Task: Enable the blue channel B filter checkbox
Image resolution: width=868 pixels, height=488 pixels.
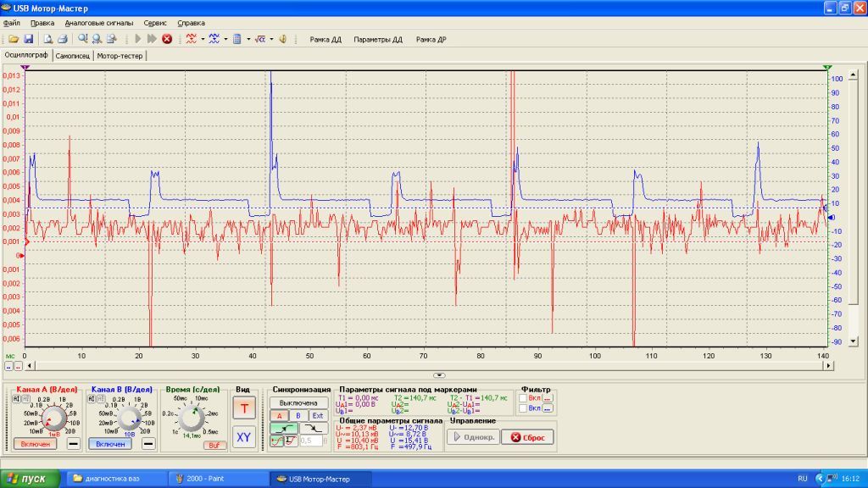Action: click(522, 408)
